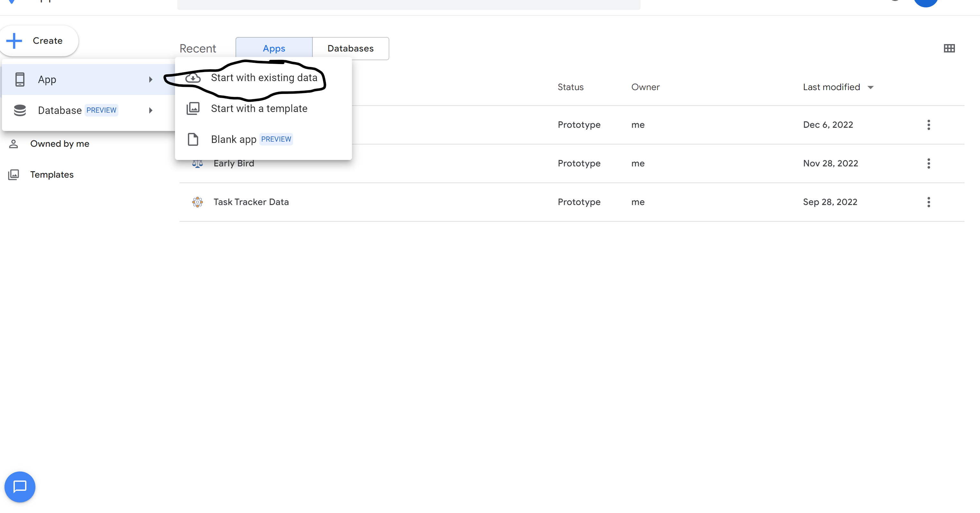980x513 pixels.
Task: Open the Database menu item
Action: 88,110
